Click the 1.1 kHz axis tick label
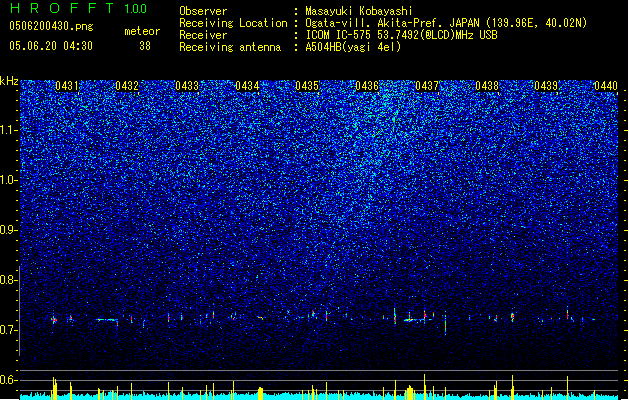Screen dimensions: 629x400 click(x=9, y=130)
